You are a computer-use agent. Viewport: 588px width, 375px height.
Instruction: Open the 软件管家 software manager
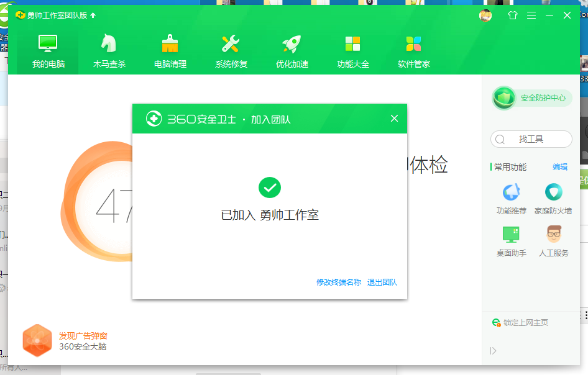coord(413,51)
